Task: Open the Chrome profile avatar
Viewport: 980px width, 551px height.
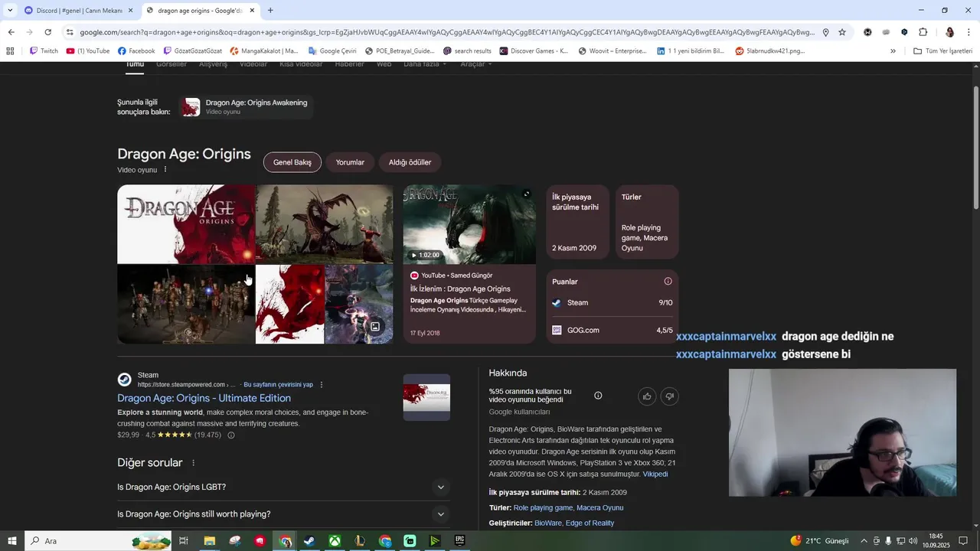Action: point(950,32)
